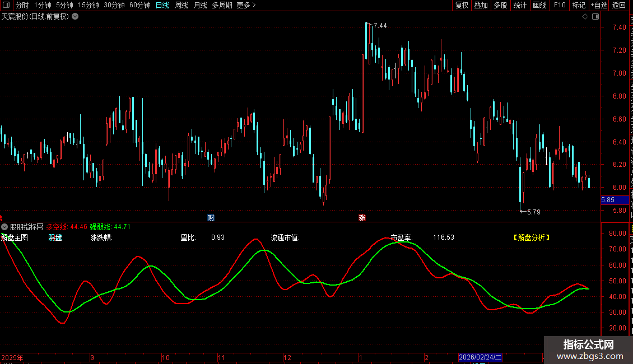
Task: Click the 80.00 indicator axis label
Action: (x=618, y=234)
